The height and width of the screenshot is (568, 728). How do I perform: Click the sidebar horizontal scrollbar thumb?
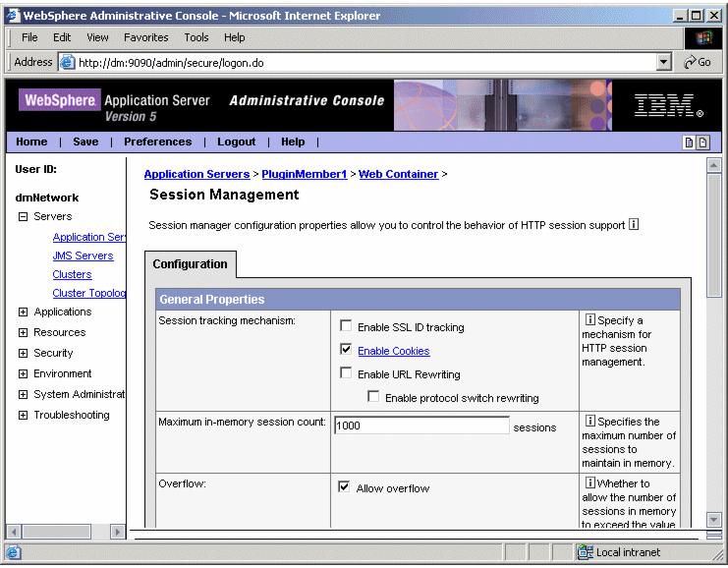click(57, 532)
